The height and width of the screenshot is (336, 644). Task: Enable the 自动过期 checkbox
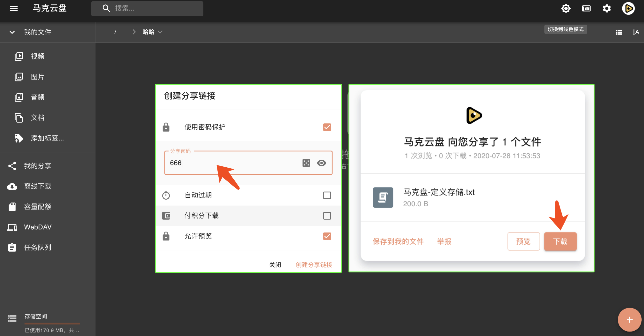click(x=327, y=195)
